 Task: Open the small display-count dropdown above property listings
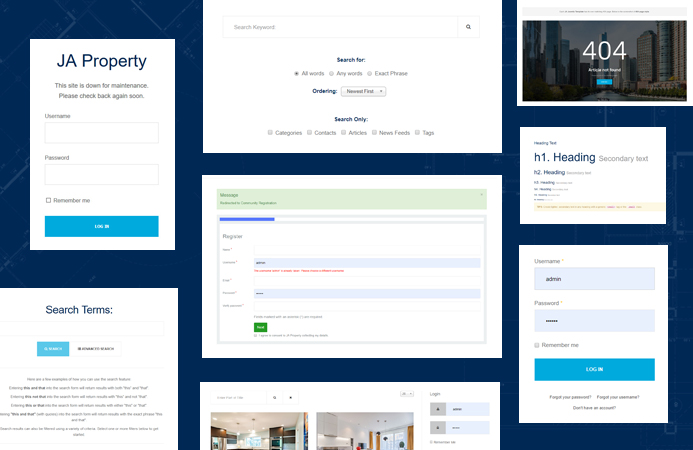click(x=407, y=393)
